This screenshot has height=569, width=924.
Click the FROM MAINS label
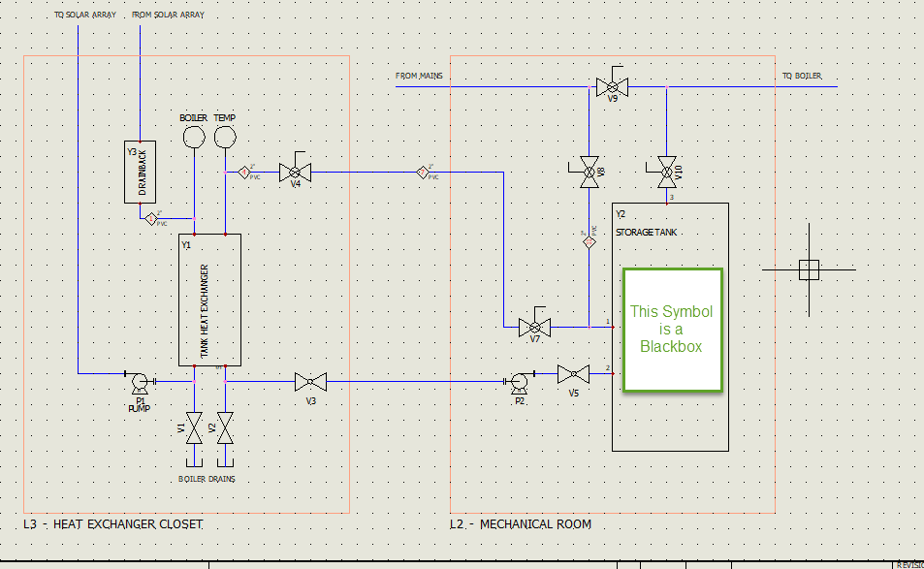coord(419,76)
